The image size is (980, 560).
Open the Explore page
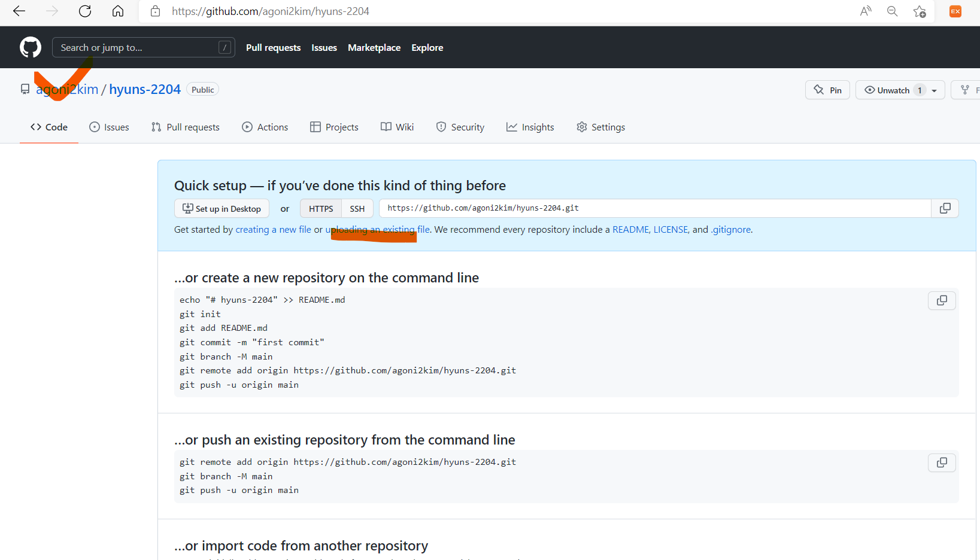[x=427, y=47]
